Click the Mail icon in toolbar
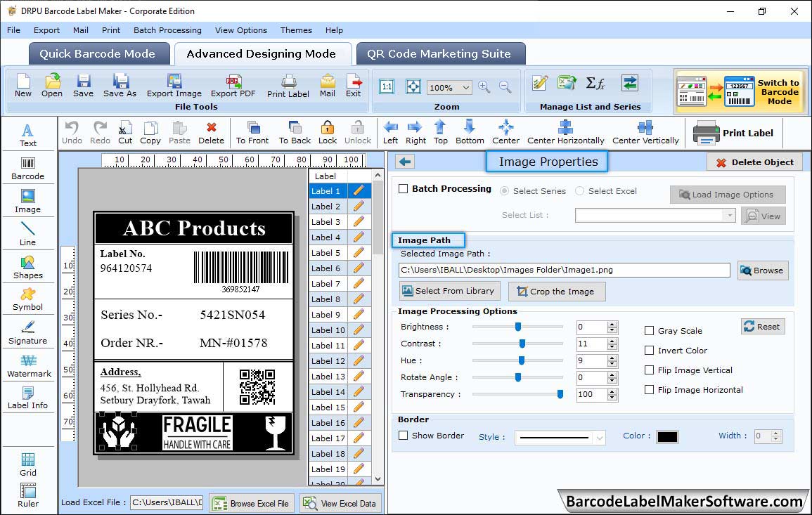 [328, 86]
